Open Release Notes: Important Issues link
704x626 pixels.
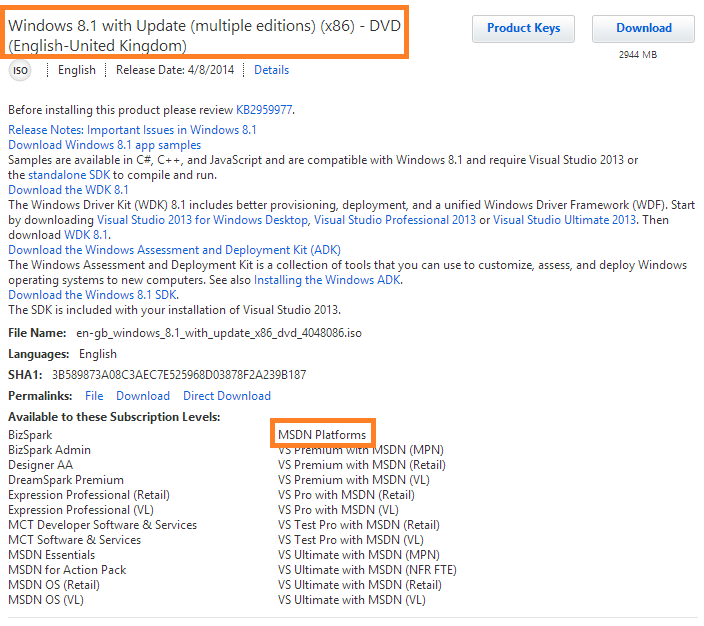coord(132,130)
